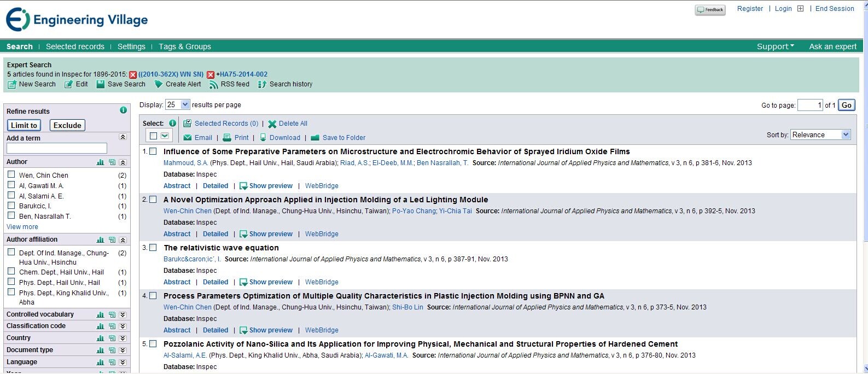Open the Author facet bar chart

(x=101, y=162)
